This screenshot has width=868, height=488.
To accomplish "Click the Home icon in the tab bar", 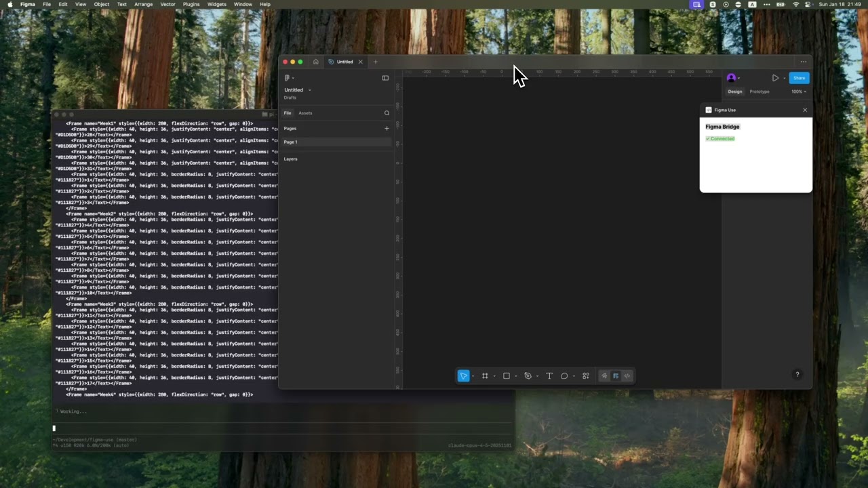I will point(315,62).
